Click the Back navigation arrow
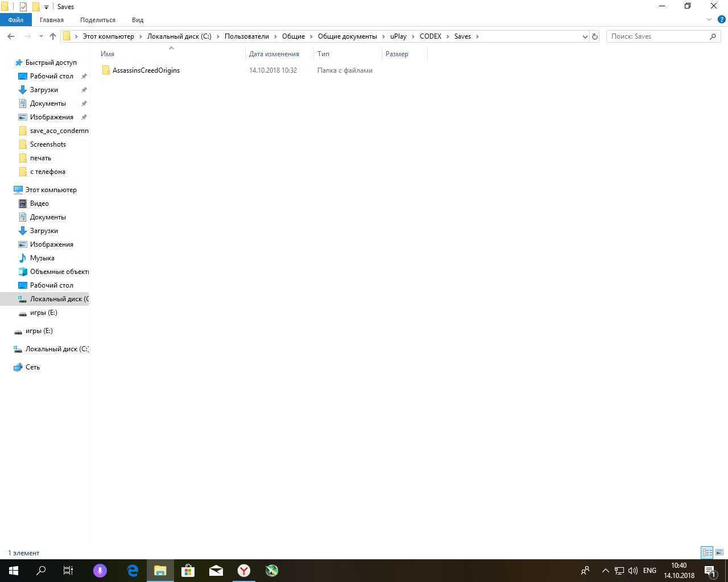This screenshot has height=582, width=728. tap(11, 36)
